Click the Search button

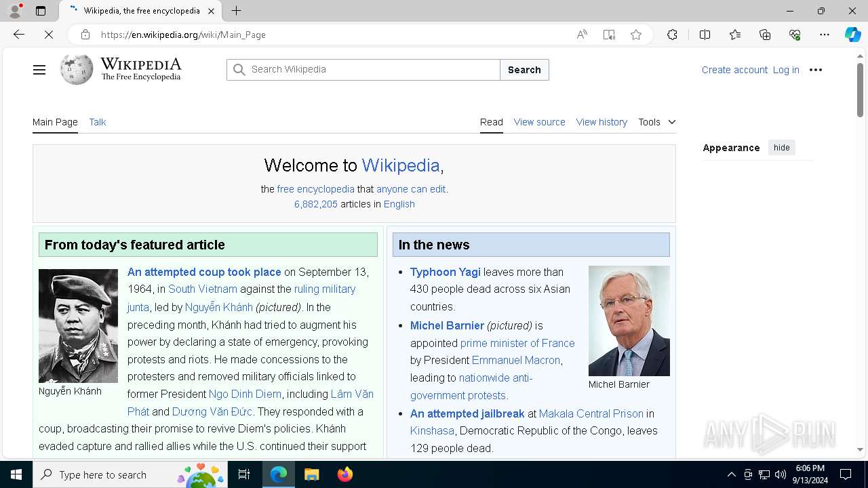(x=524, y=70)
